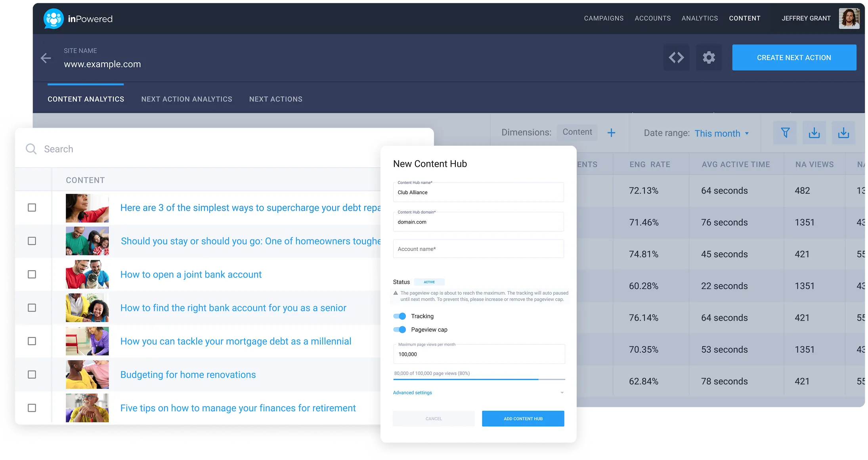Check the retirement finances article checkbox
The image size is (868, 460).
tap(32, 408)
